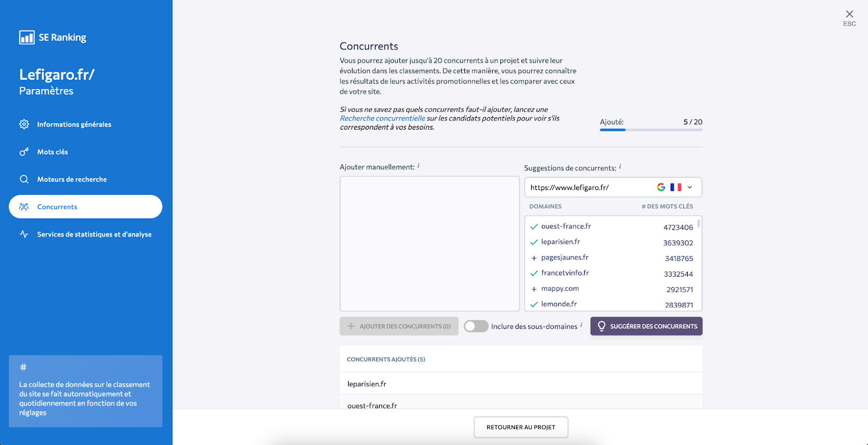Click the Lefigaro.fr/ project title
Screen dimensions: 868x445
[57, 74]
